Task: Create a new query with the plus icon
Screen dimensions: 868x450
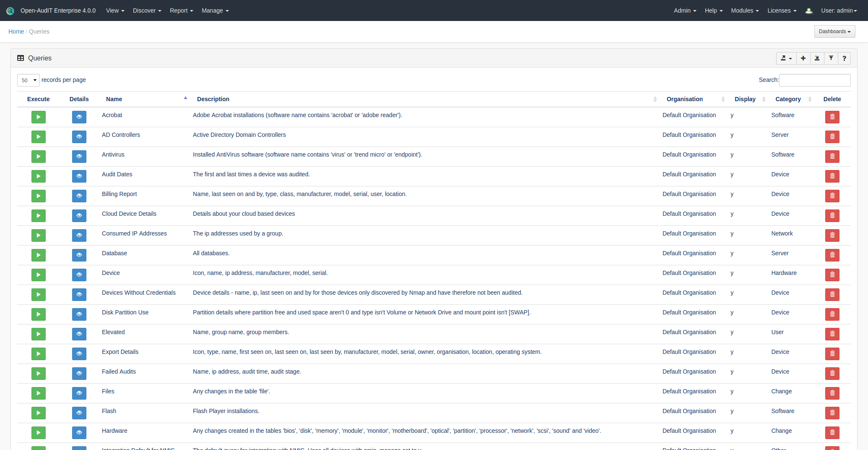Action: (x=803, y=58)
